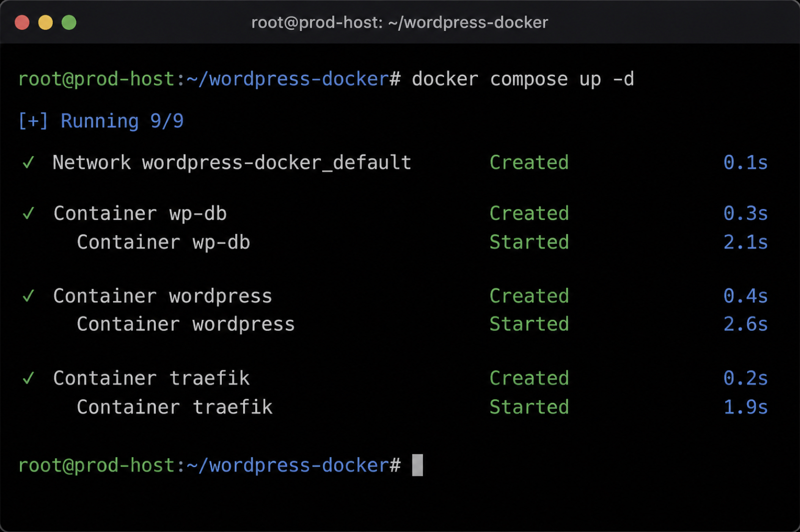Image resolution: width=800 pixels, height=532 pixels.
Task: Click the '[+] Running 9/9' status line
Action: pyautogui.click(x=101, y=121)
